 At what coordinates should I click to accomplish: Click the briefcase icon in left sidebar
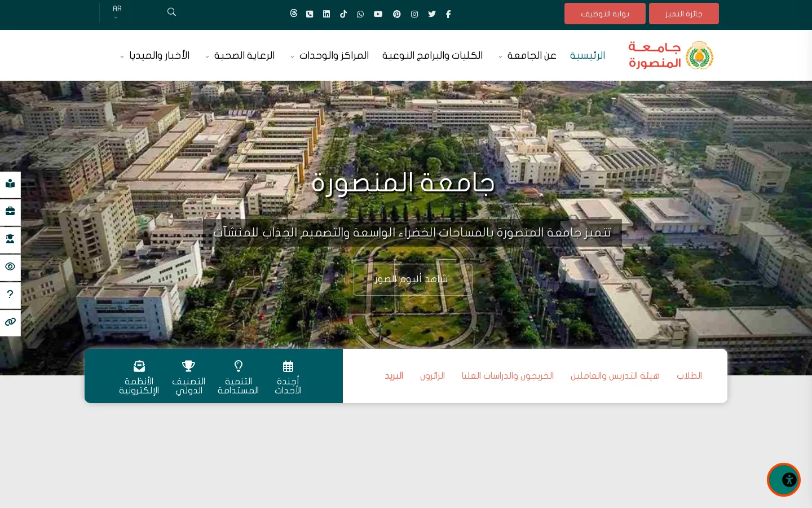coord(10,212)
